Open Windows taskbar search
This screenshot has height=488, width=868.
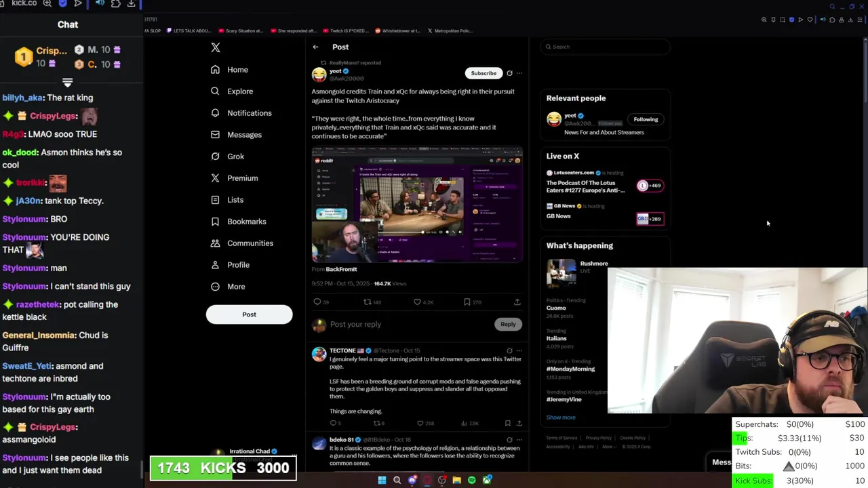pyautogui.click(x=397, y=480)
